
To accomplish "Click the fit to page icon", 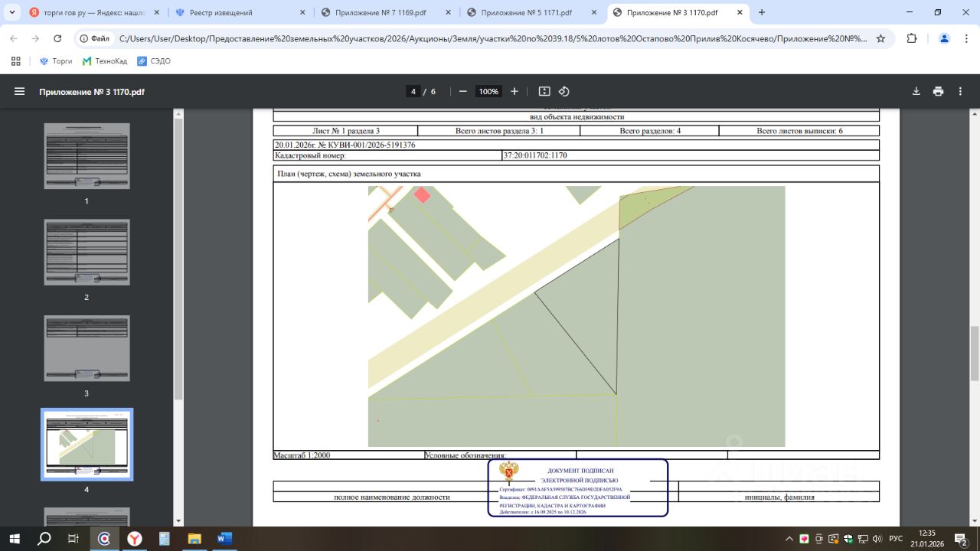I will point(544,91).
